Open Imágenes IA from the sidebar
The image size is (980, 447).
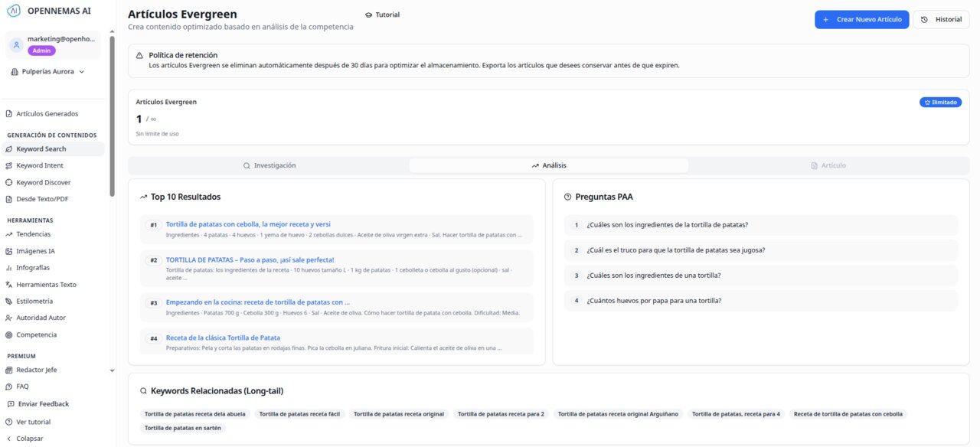pos(35,251)
